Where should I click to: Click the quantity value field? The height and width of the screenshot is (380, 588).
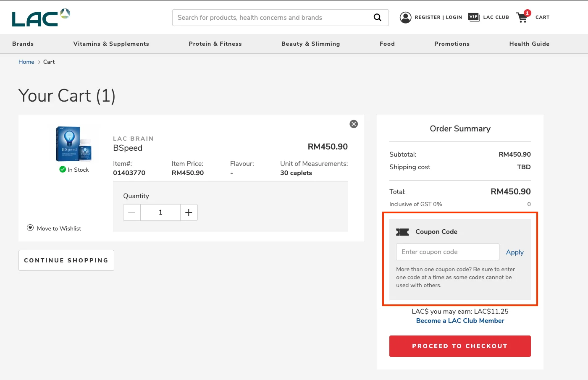[x=160, y=212]
